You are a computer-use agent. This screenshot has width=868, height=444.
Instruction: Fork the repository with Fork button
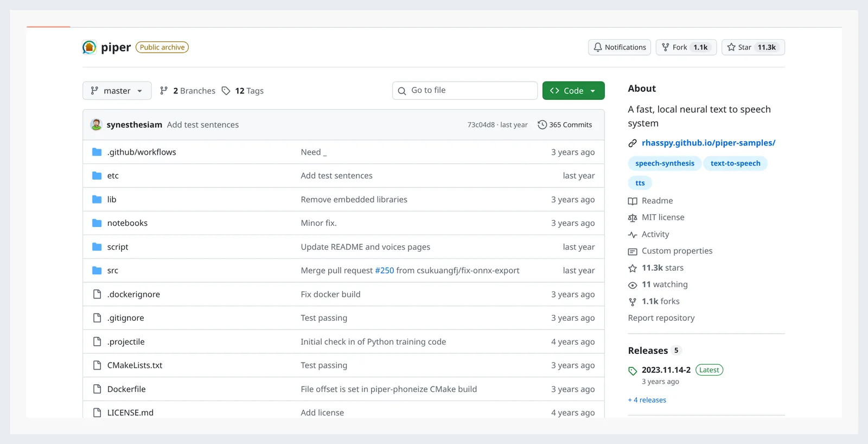(686, 47)
